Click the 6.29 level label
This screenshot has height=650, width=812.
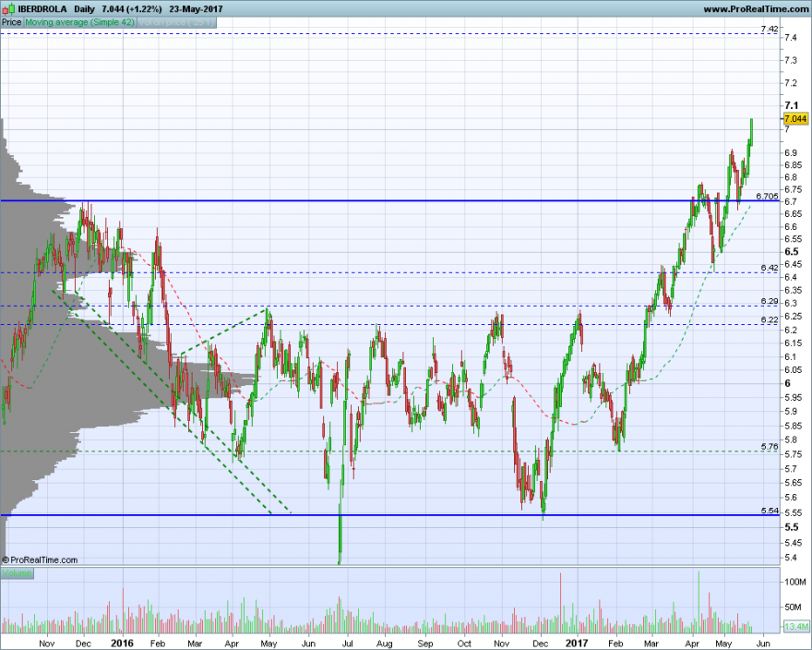[x=770, y=301]
